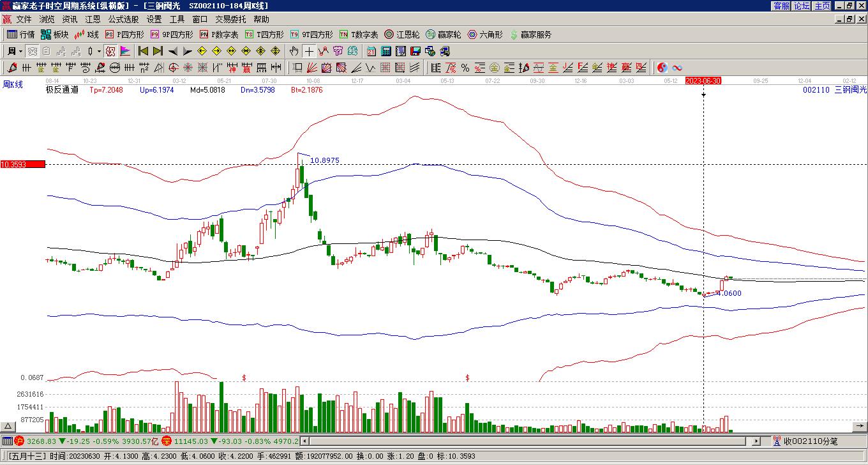The height and width of the screenshot is (465, 868).
Task: Select the P四方形 square tool
Action: click(x=124, y=34)
